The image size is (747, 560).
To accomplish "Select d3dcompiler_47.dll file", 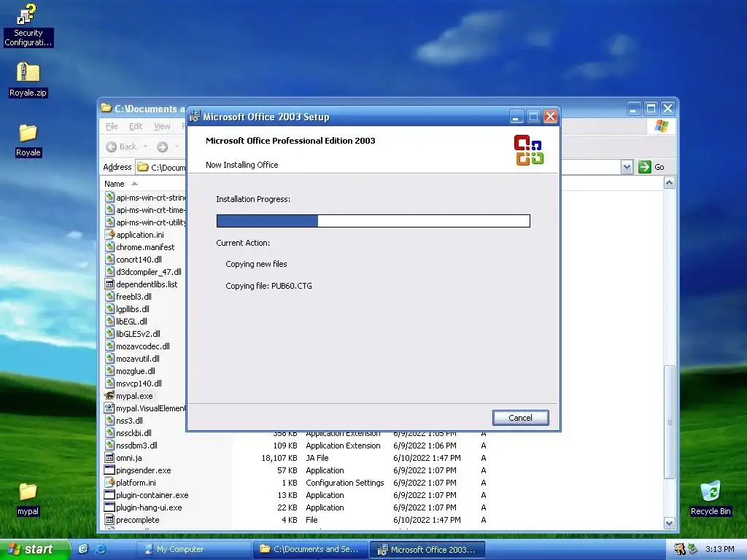I will point(143,272).
